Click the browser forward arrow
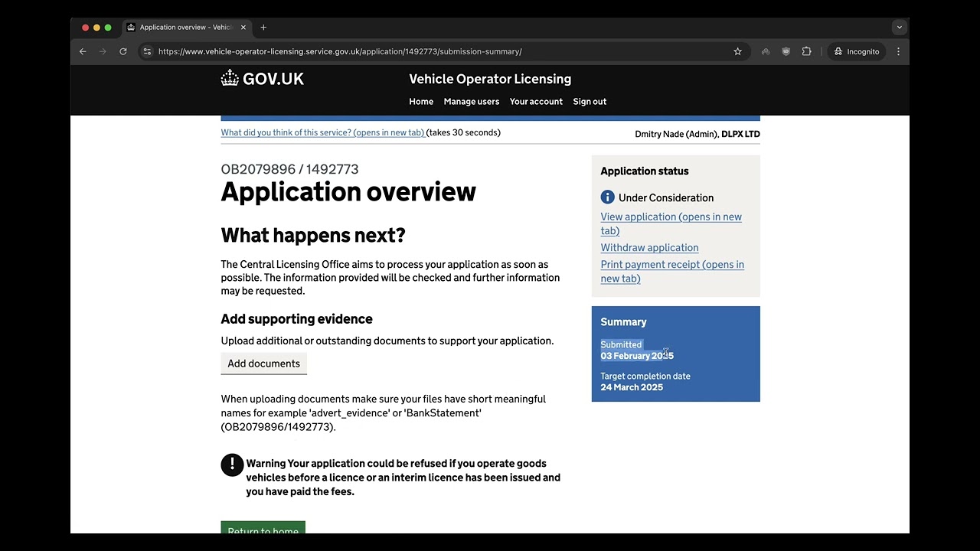The width and height of the screenshot is (980, 551). click(x=103, y=51)
